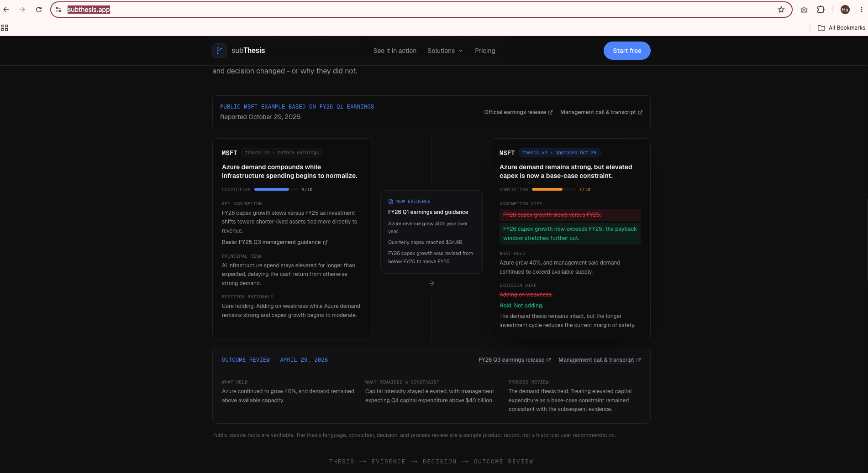
Task: Open the extensions puzzle icon
Action: click(821, 10)
